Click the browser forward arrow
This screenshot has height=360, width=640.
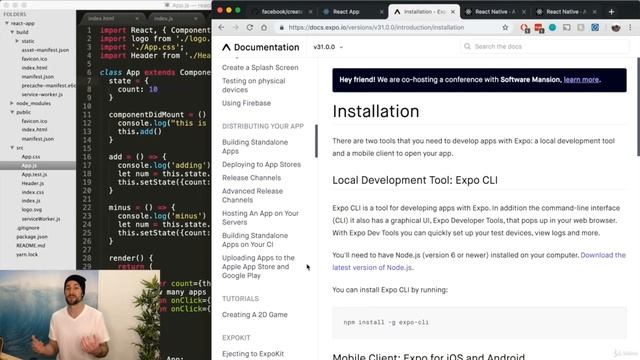236,28
